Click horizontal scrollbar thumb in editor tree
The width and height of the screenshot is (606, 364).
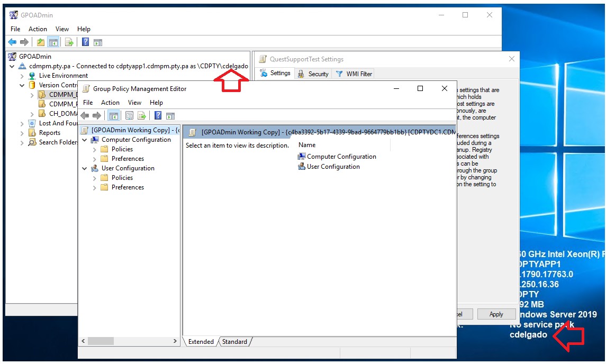click(x=101, y=341)
